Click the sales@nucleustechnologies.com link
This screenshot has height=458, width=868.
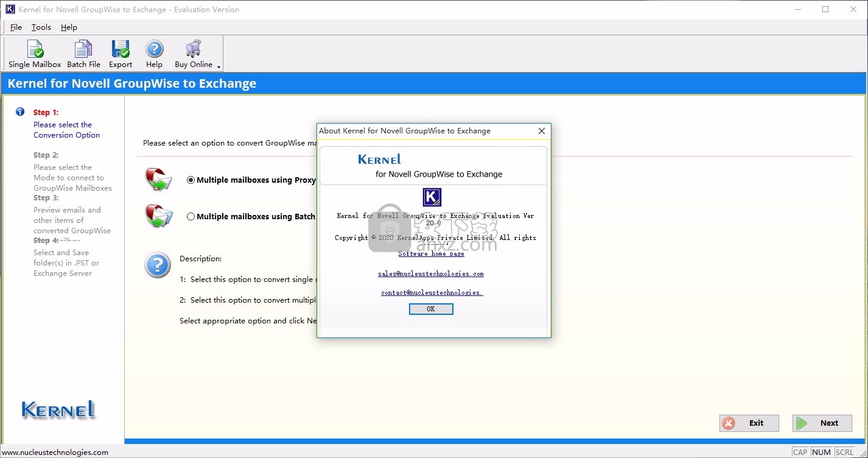(x=431, y=274)
